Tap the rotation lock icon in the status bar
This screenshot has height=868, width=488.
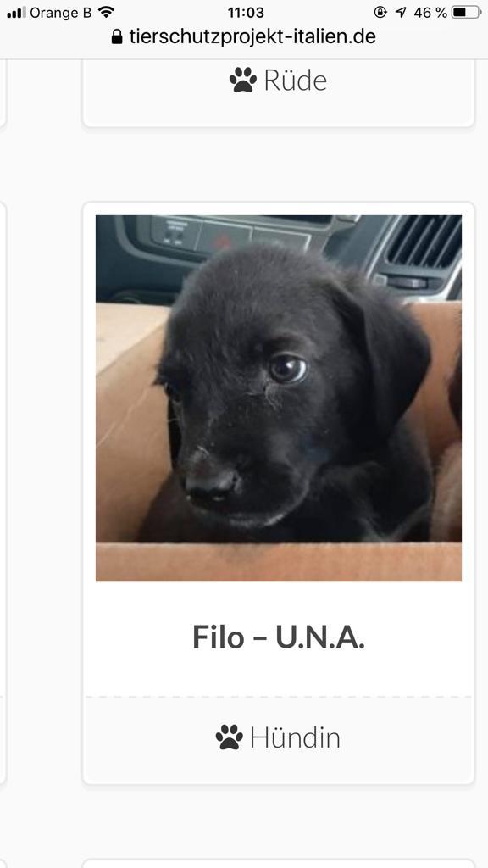point(380,12)
